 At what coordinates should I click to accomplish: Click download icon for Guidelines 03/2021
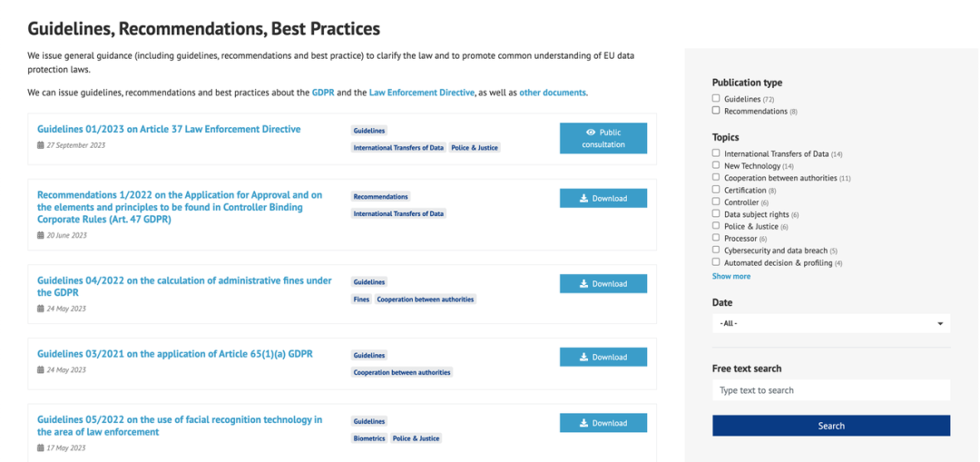click(583, 357)
